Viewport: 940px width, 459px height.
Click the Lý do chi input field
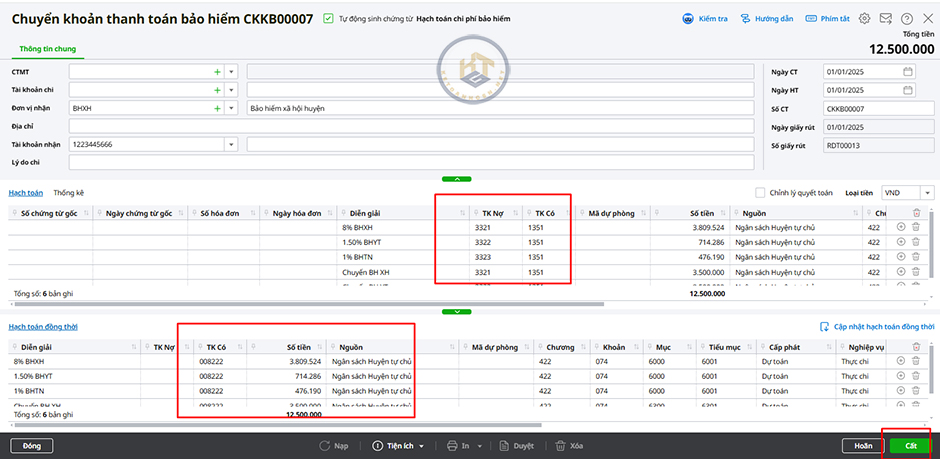[x=410, y=162]
